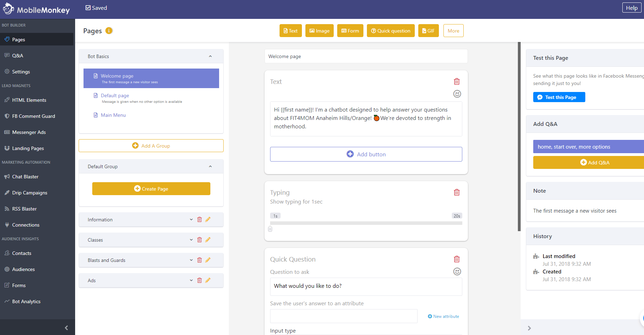
Task: Click the attribute name input field
Action: 343,316
